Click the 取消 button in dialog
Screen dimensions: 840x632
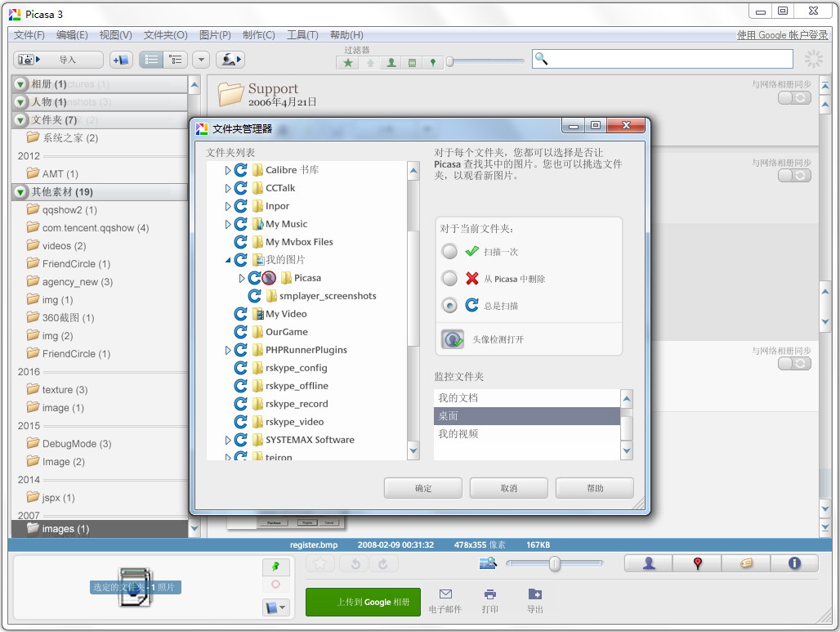(509, 488)
